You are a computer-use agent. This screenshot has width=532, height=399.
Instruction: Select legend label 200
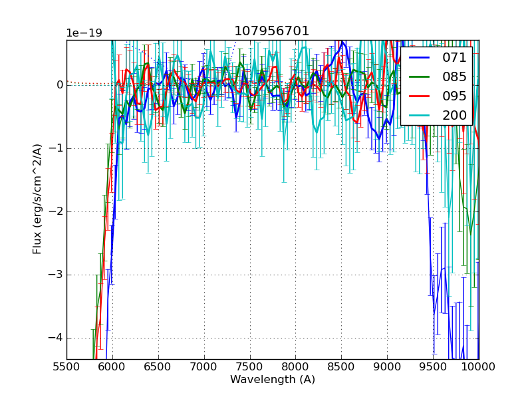tap(454, 115)
